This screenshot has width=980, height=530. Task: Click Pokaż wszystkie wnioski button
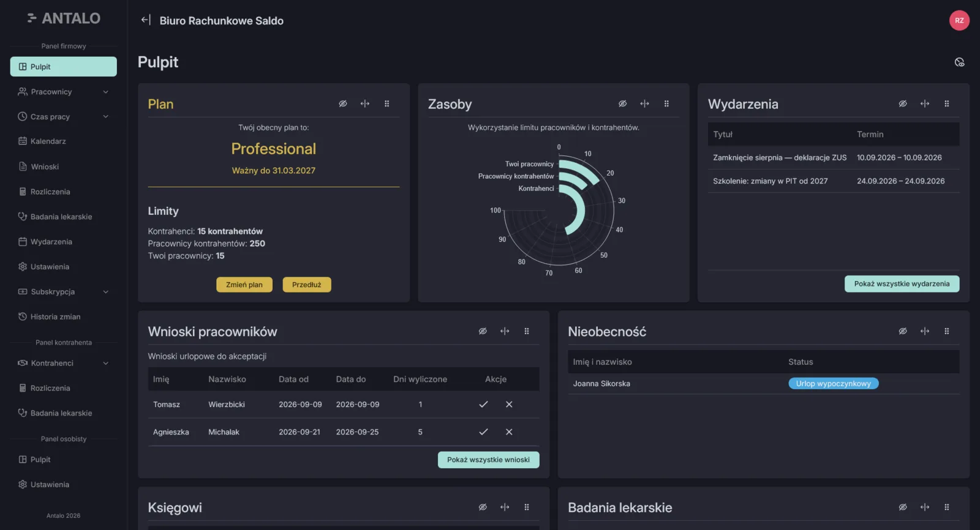488,460
